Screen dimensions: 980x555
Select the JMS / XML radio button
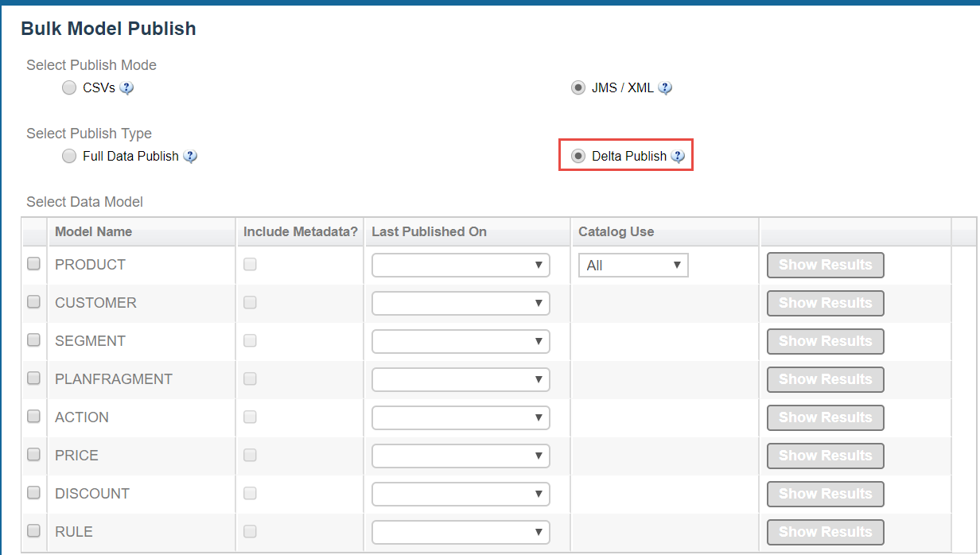click(x=578, y=88)
